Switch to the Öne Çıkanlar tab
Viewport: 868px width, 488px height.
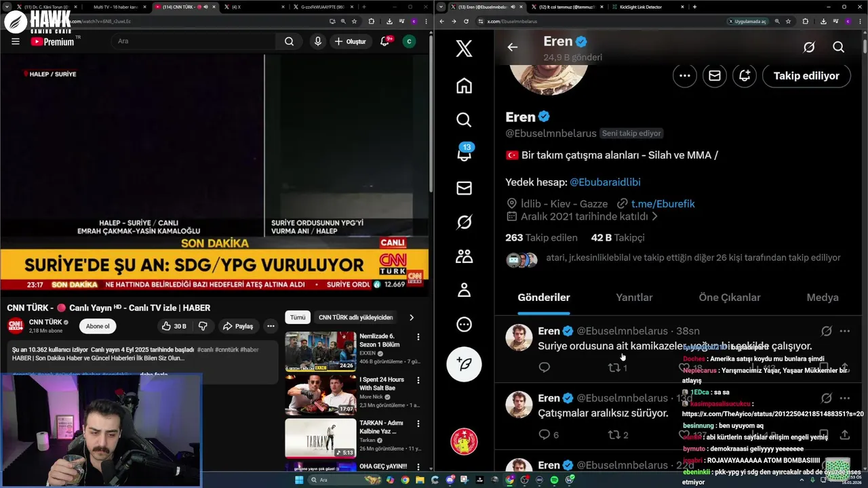(730, 298)
